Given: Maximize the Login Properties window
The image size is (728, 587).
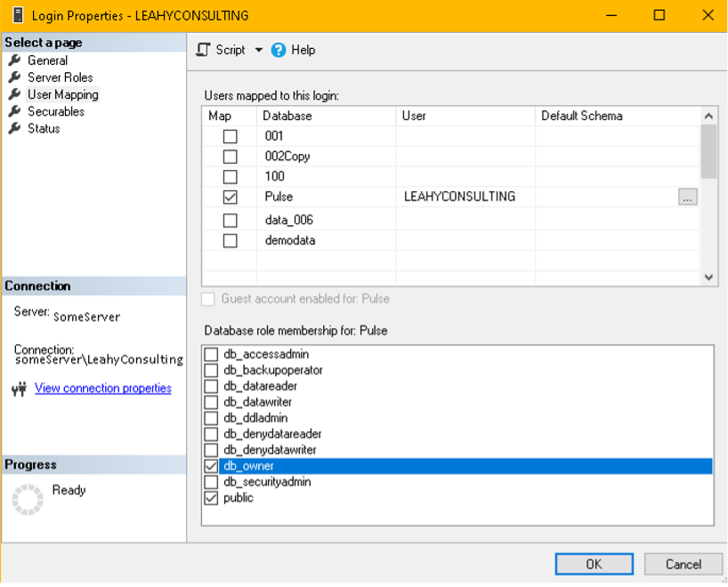Looking at the screenshot, I should tap(659, 15).
